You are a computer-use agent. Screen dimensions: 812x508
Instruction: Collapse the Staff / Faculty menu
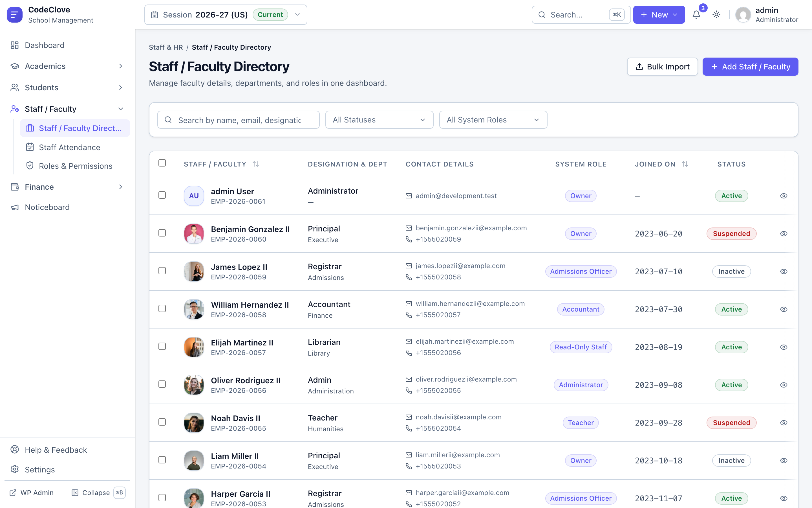pyautogui.click(x=67, y=109)
